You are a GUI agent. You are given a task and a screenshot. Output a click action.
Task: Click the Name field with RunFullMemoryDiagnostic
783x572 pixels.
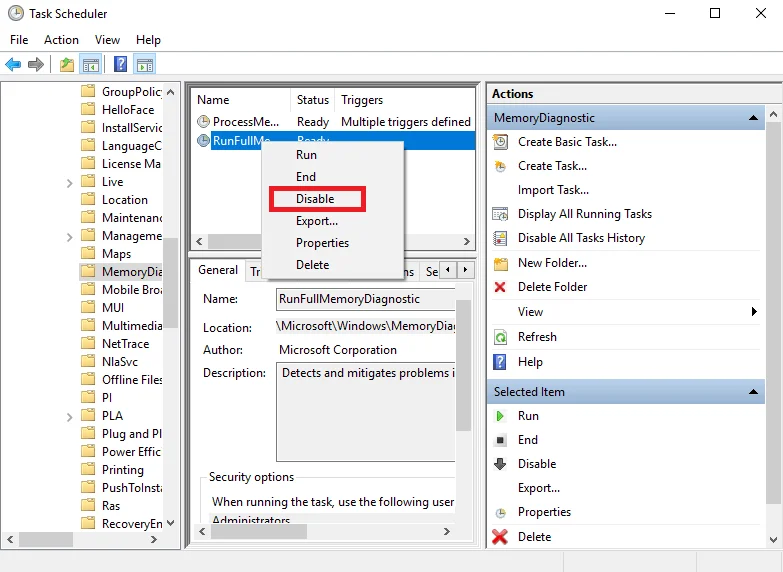366,299
